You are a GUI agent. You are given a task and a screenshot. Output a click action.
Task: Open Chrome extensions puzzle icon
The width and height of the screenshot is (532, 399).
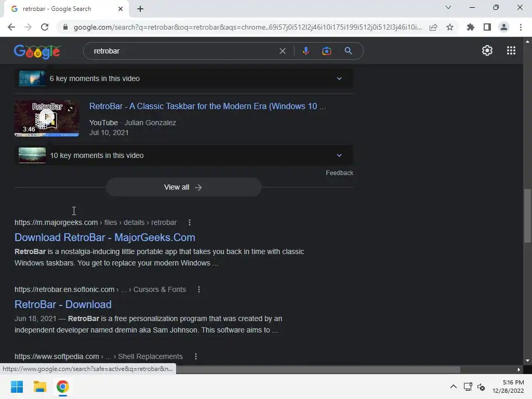(471, 27)
